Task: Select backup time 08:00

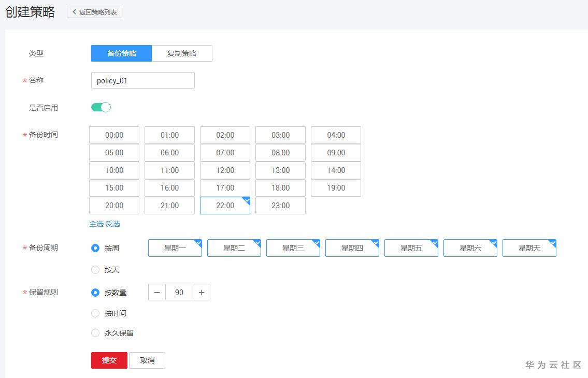Action: click(280, 153)
